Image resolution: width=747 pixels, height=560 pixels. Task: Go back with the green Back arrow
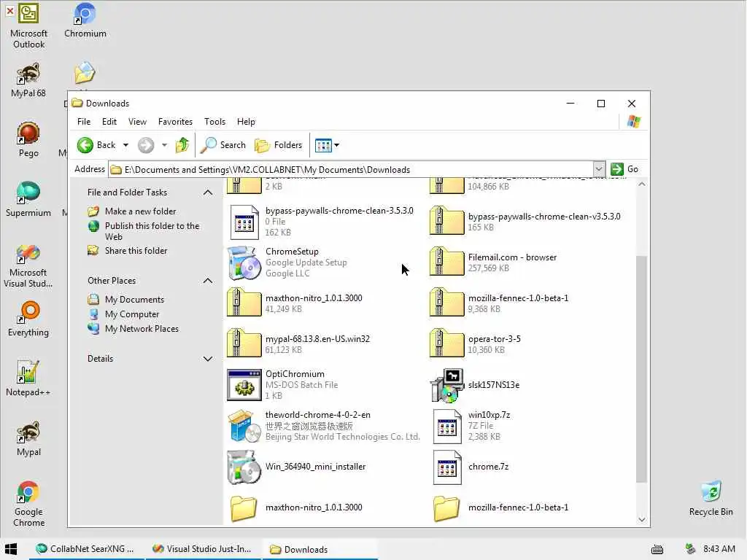(85, 145)
